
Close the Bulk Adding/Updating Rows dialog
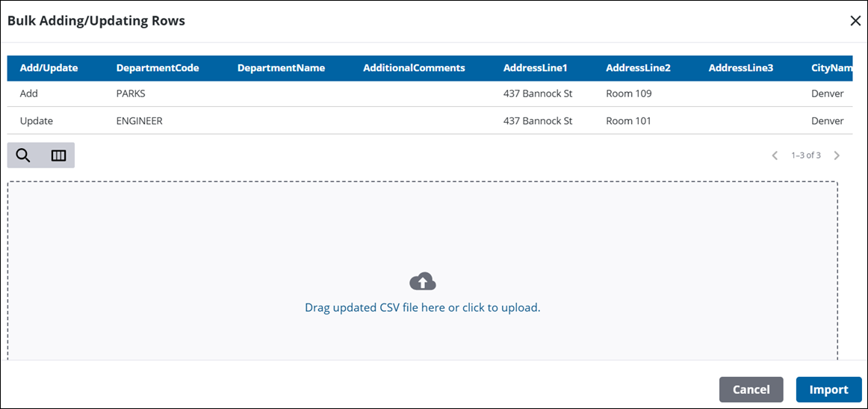[855, 21]
